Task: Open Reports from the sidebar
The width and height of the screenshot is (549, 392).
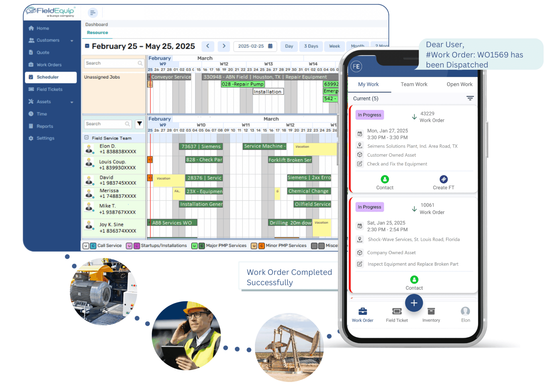Action: point(45,126)
